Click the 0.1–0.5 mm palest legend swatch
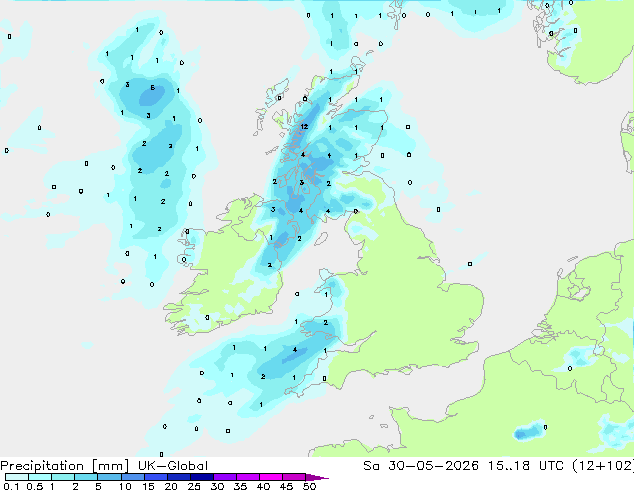This screenshot has height=490, width=634. coord(17,477)
